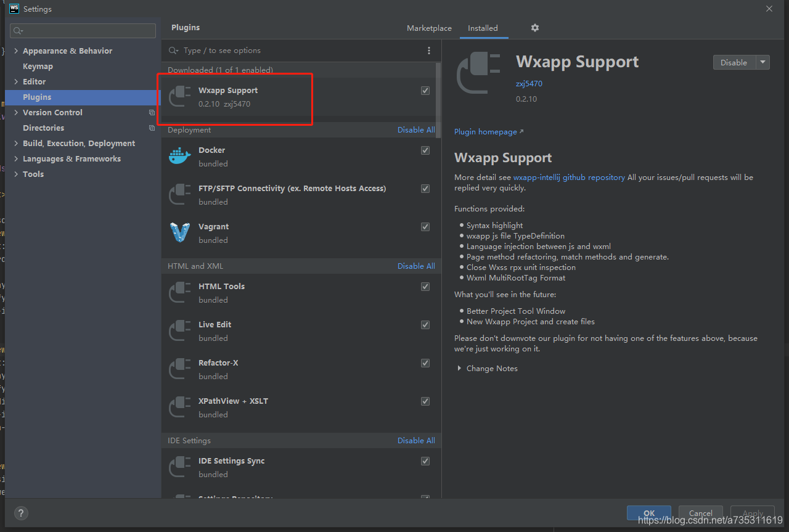Click the FTP/SFTP Connectivity plugin icon
The image size is (789, 532).
[180, 195]
